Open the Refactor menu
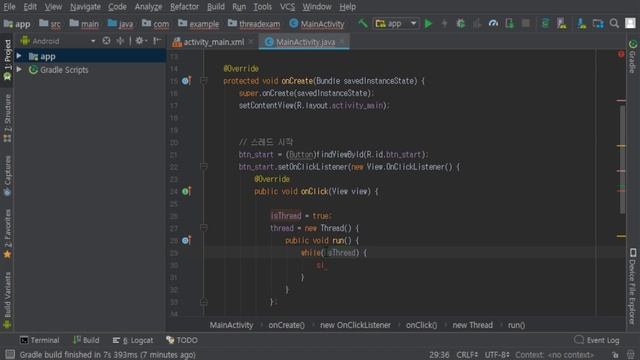 pos(184,7)
